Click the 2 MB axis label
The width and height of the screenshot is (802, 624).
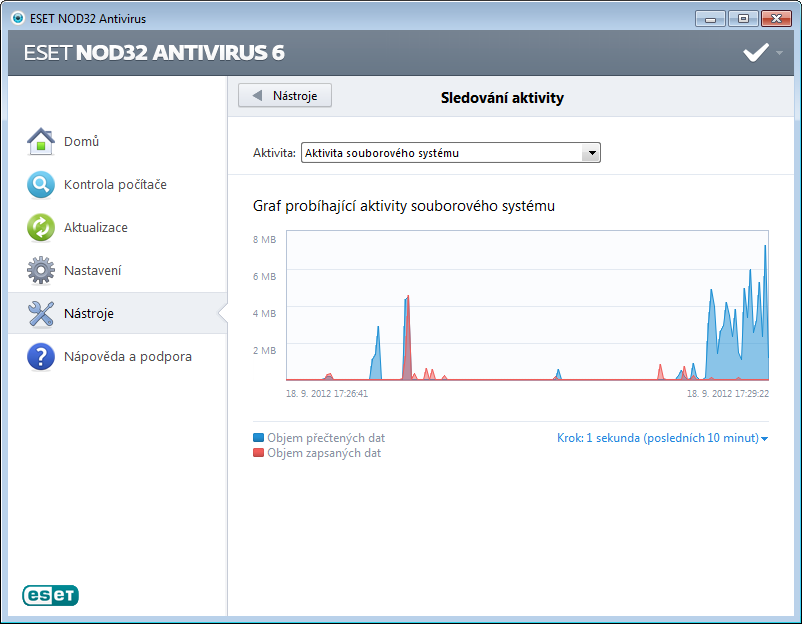click(x=264, y=350)
